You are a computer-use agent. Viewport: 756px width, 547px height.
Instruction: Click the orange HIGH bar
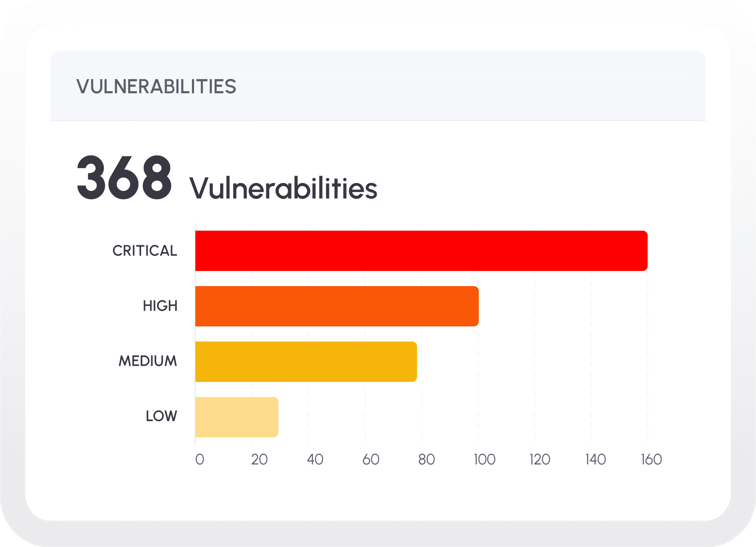(x=337, y=306)
